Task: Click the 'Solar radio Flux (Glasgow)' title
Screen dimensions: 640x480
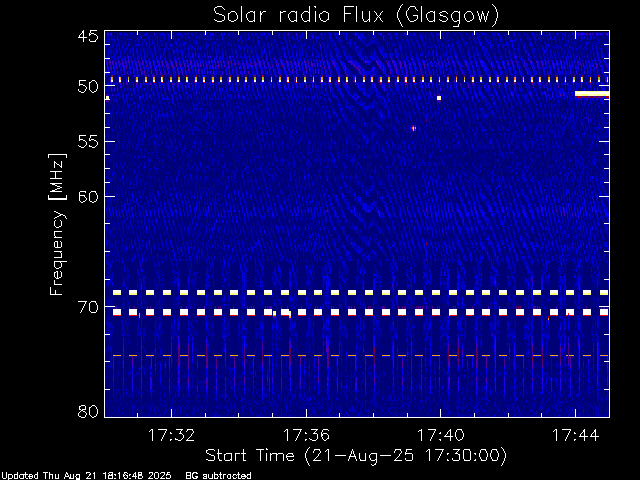Action: [x=356, y=16]
